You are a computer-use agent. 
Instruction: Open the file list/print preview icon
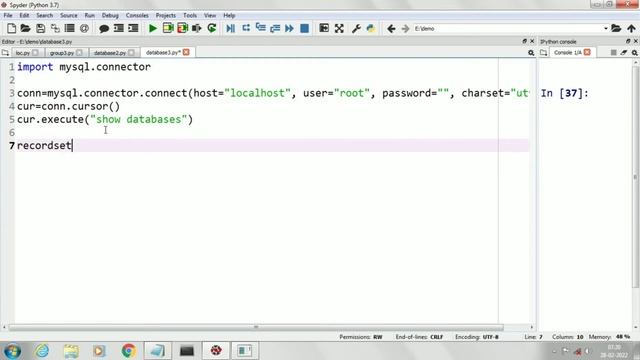coord(69,28)
